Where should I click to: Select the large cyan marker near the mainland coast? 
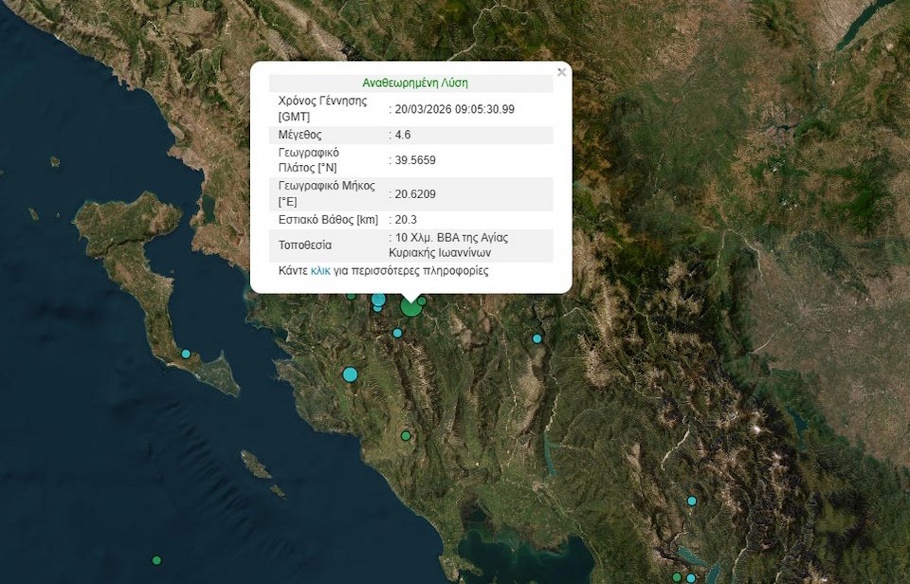coord(350,374)
